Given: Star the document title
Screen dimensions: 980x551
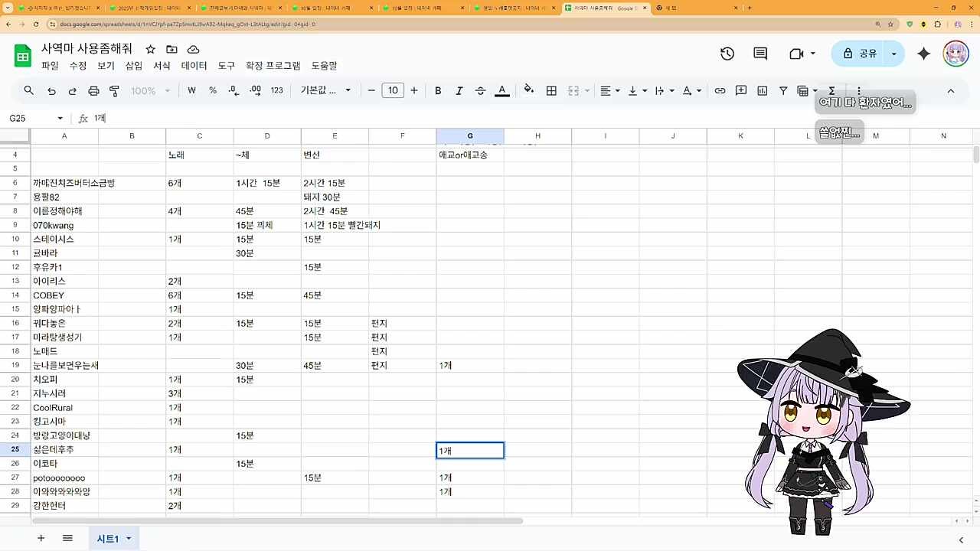Looking at the screenshot, I should [151, 49].
